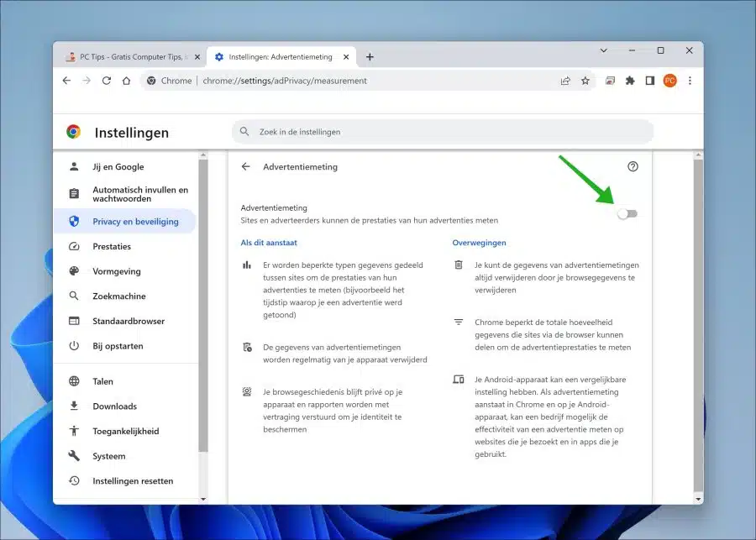Open the help icon for Advertentiemeting
The image size is (756, 540).
click(x=633, y=166)
